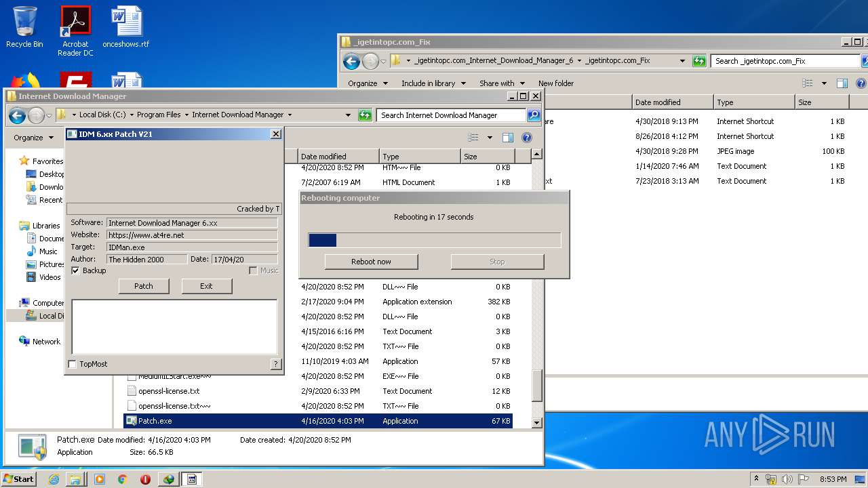Sort by Date modified column in _igetintopc.com_Fix window
The height and width of the screenshot is (488, 868).
pyautogui.click(x=673, y=102)
